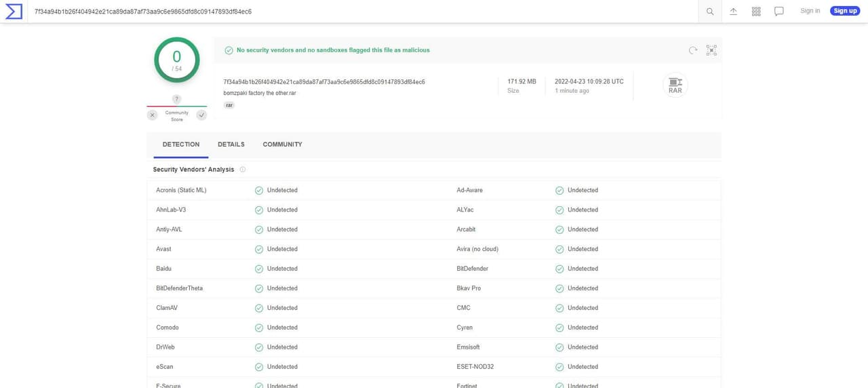Vote harmless with the check icon
Image resolution: width=868 pixels, height=388 pixels.
201,115
